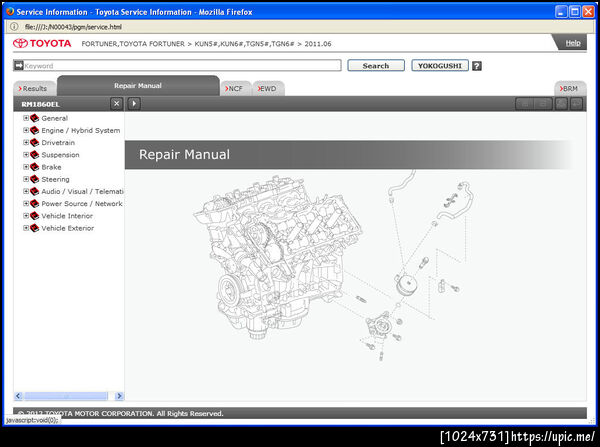Click the browser address bar URL
The width and height of the screenshot is (600, 447).
[x=73, y=27]
